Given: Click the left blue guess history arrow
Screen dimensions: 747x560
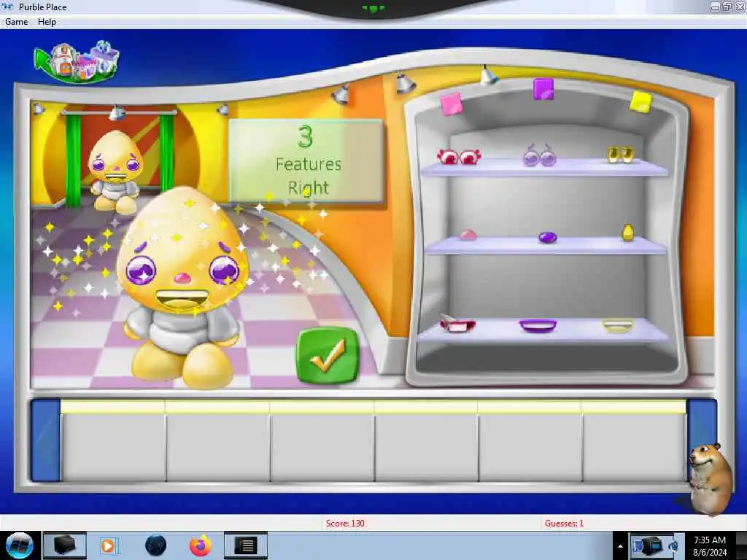Looking at the screenshot, I should [x=46, y=440].
